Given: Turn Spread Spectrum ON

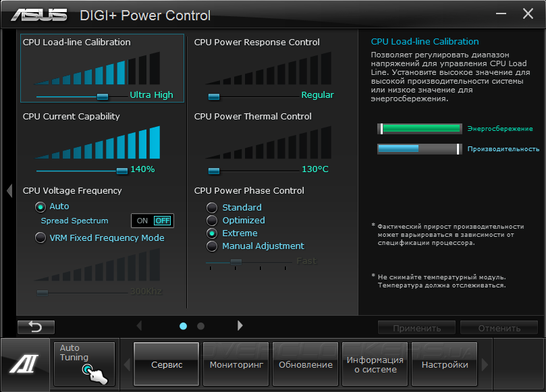Looking at the screenshot, I should click(x=142, y=221).
